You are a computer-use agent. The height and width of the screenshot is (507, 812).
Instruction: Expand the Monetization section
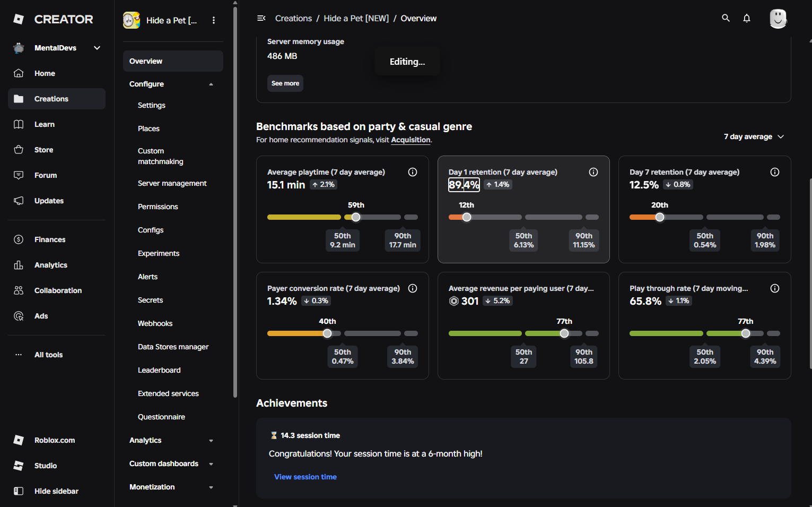[211, 487]
